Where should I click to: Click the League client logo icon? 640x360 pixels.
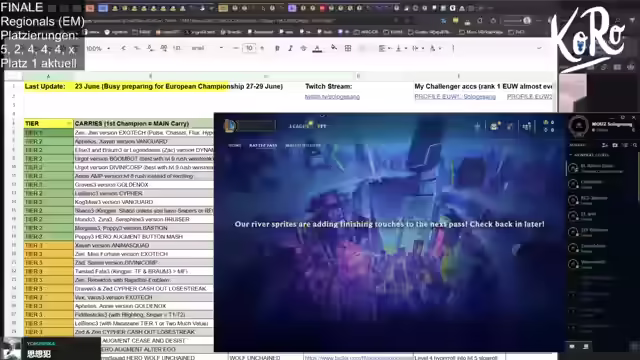click(230, 126)
